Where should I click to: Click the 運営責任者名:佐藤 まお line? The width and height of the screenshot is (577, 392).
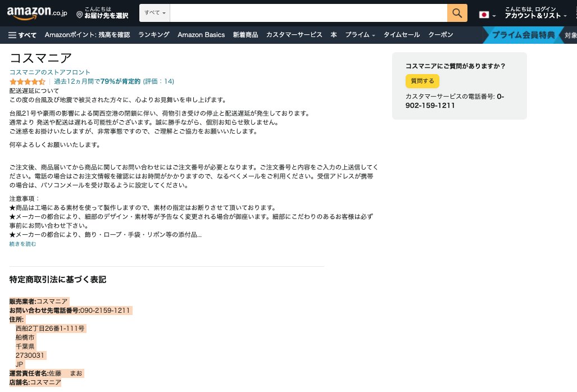(46, 373)
